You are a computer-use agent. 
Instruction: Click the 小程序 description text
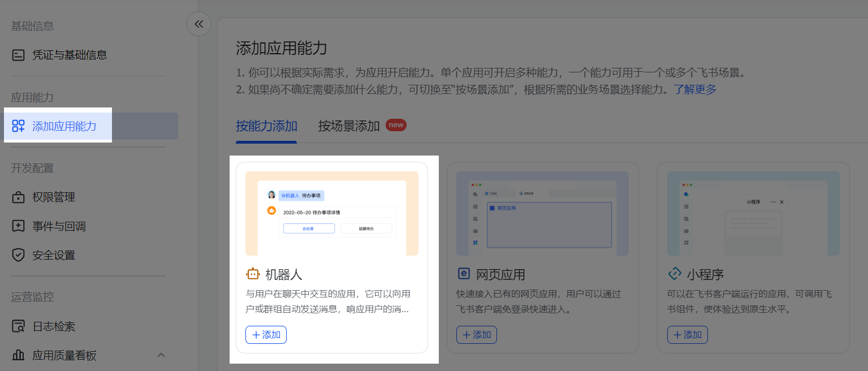tap(750, 302)
